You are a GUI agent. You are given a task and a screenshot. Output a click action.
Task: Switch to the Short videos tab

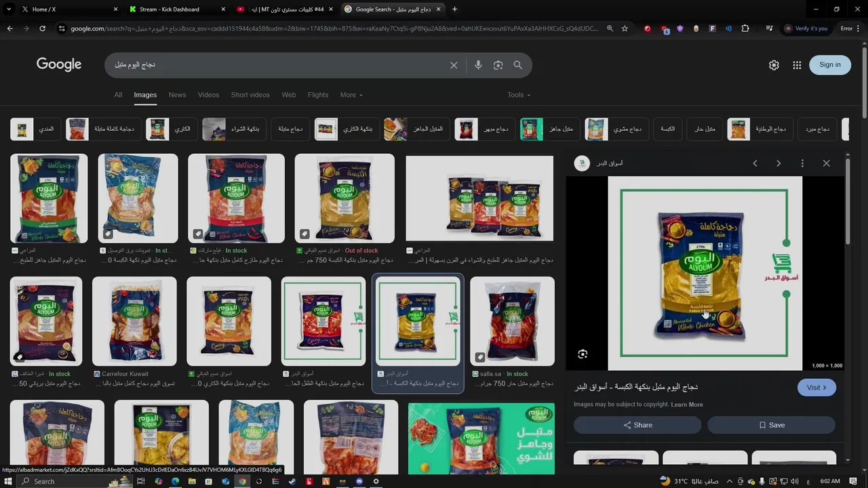(x=250, y=95)
